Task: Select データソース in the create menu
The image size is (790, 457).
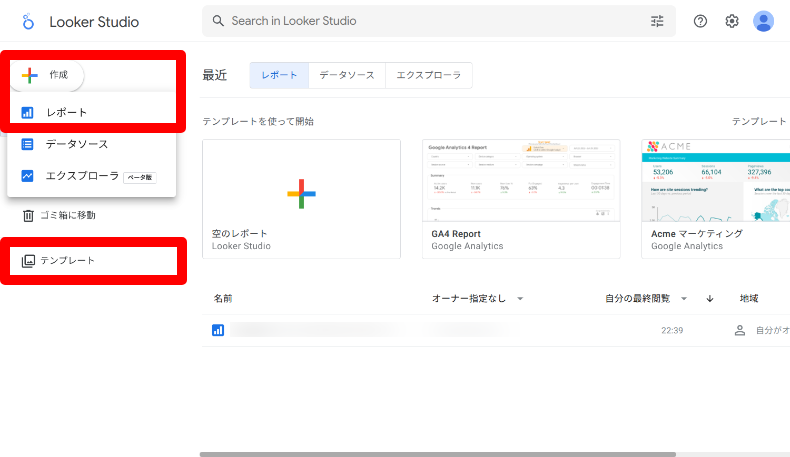Action: coord(92,144)
